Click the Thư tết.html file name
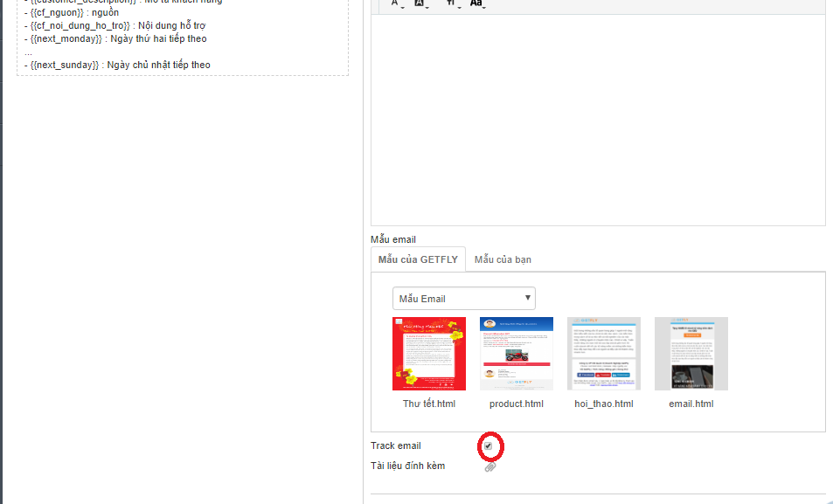 [x=429, y=404]
